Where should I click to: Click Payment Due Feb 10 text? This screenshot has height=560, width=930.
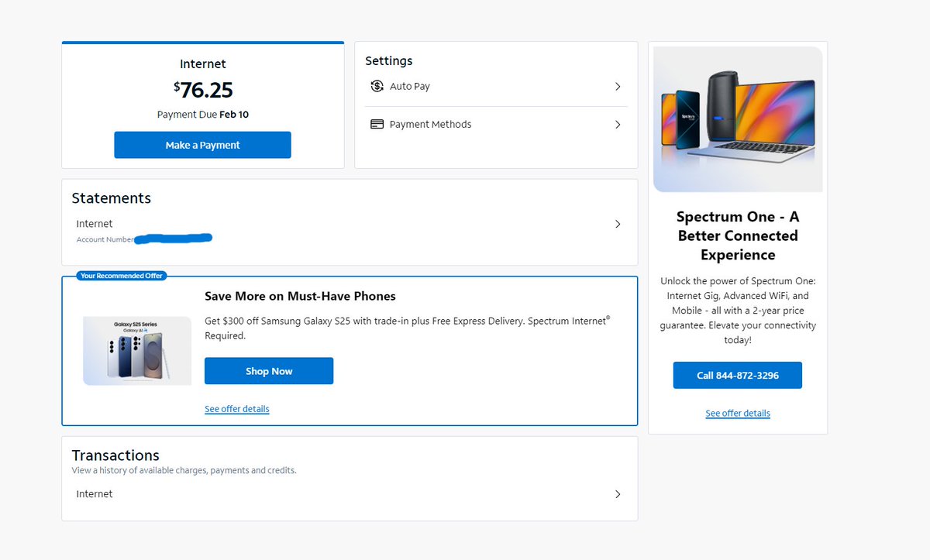tap(203, 115)
